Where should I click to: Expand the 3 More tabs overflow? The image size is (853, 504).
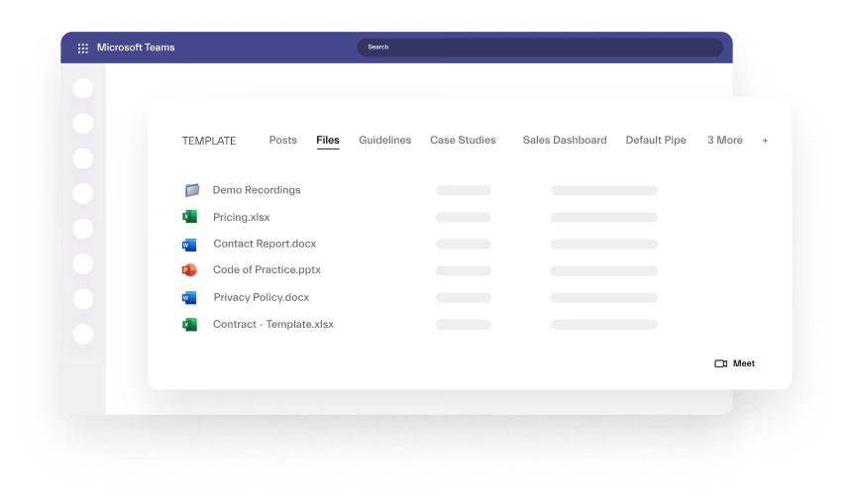tap(724, 140)
